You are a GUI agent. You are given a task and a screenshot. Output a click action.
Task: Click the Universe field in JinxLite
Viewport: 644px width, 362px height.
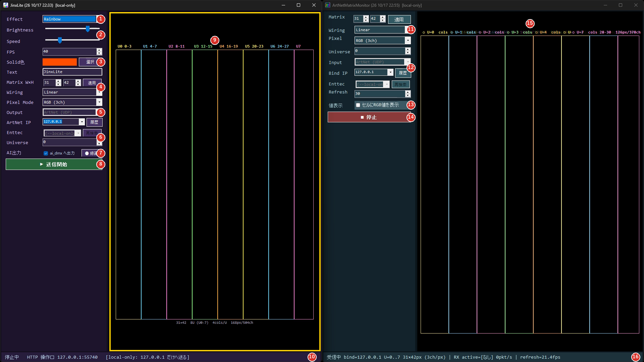(x=69, y=142)
